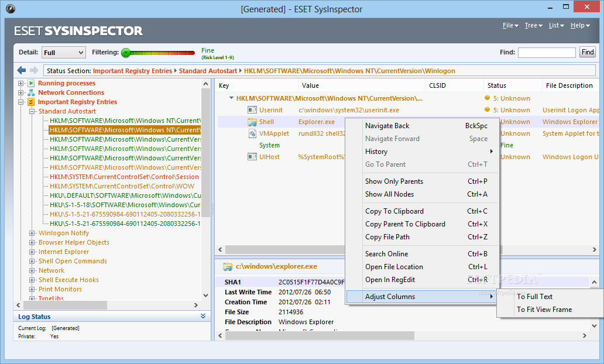Expand the Running processes node
The height and width of the screenshot is (364, 604).
(x=21, y=83)
